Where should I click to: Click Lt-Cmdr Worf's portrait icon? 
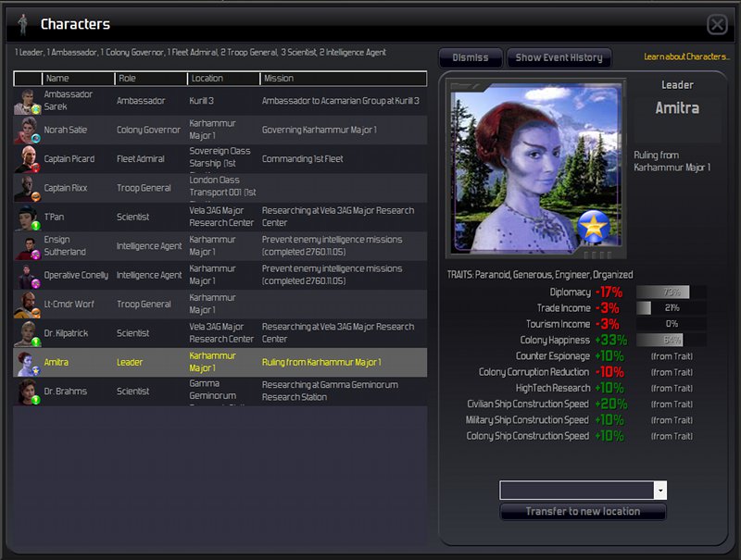click(x=28, y=305)
